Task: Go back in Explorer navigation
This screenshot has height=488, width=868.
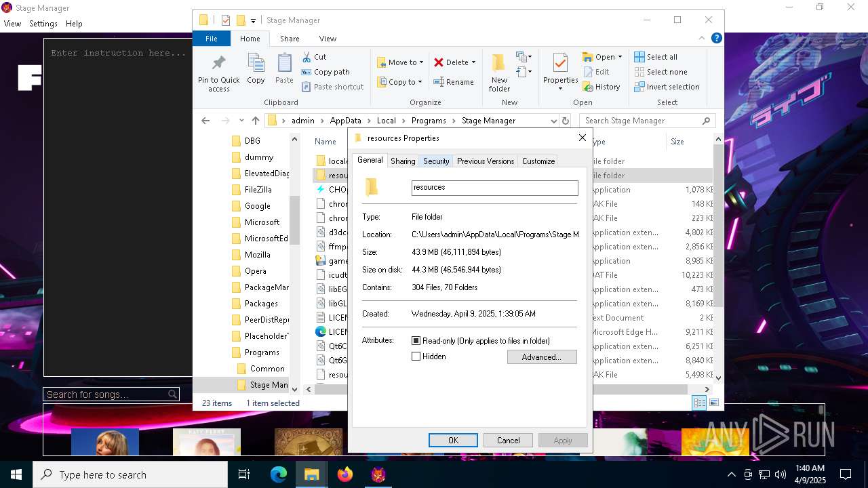Action: [205, 121]
